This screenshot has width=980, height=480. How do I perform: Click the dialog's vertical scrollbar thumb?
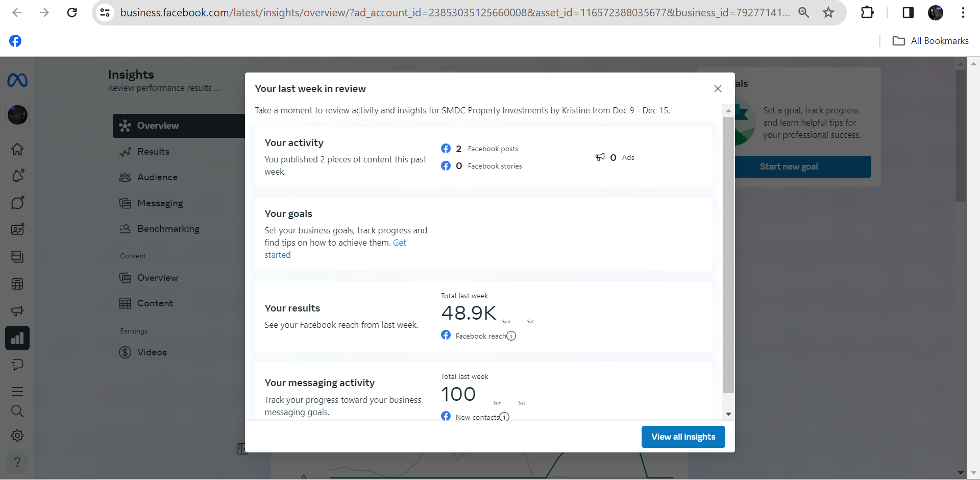[x=728, y=255]
